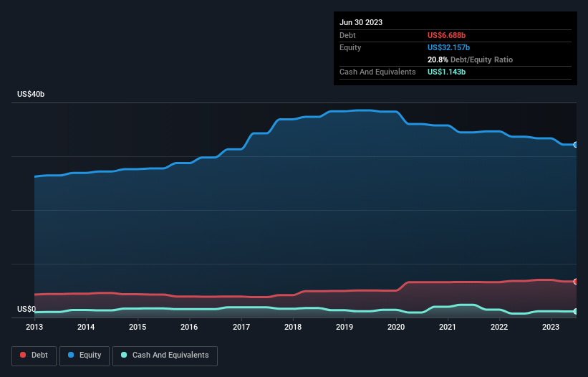The image size is (588, 377).
Task: Select the 2019 axis label
Action: [x=344, y=327]
